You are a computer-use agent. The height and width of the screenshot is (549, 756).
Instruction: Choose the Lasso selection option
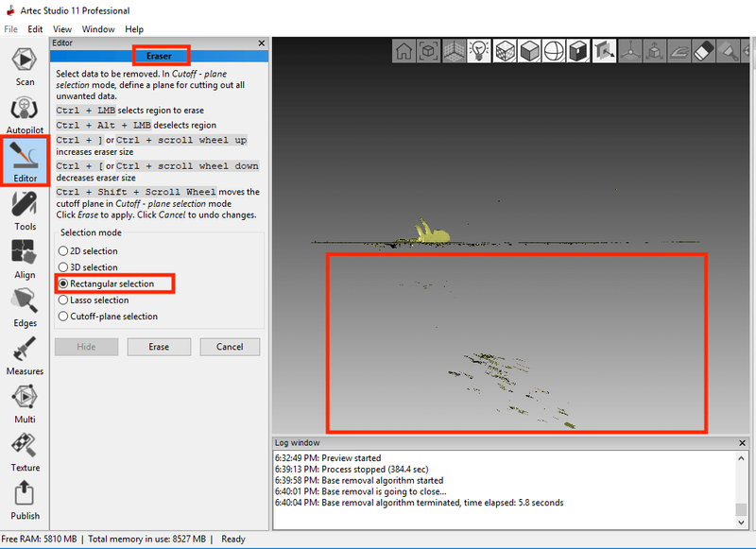(x=63, y=300)
